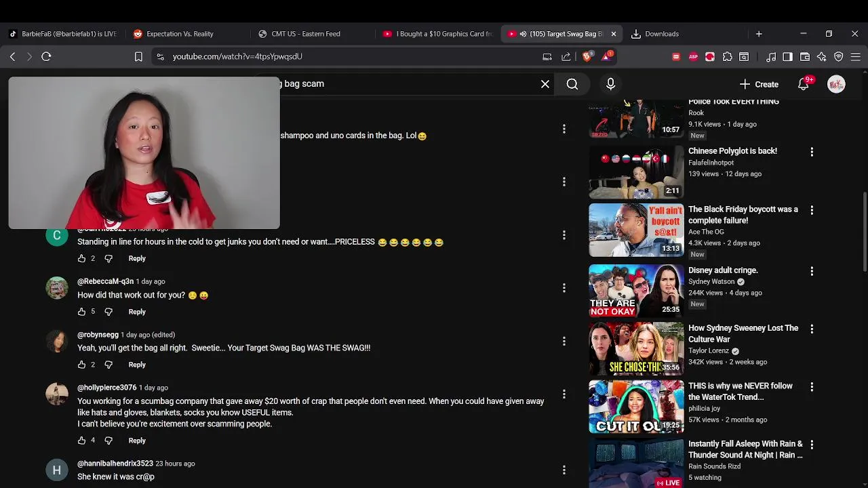868x488 pixels.
Task: Open options for @hollypierce3076 comment
Action: pos(564,394)
